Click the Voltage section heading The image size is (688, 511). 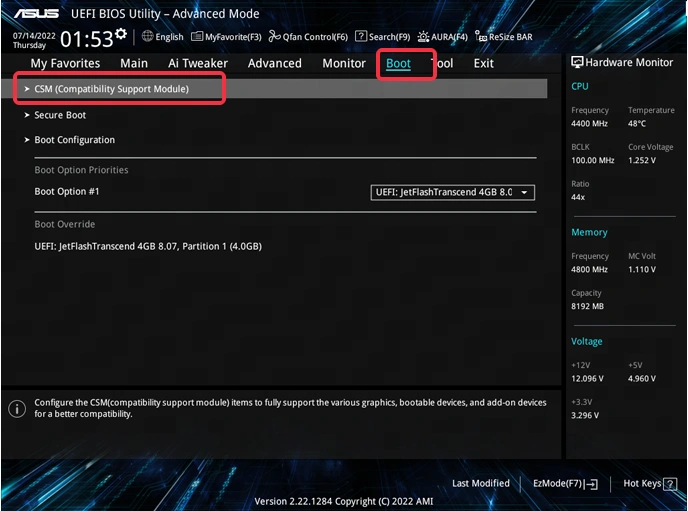[587, 342]
